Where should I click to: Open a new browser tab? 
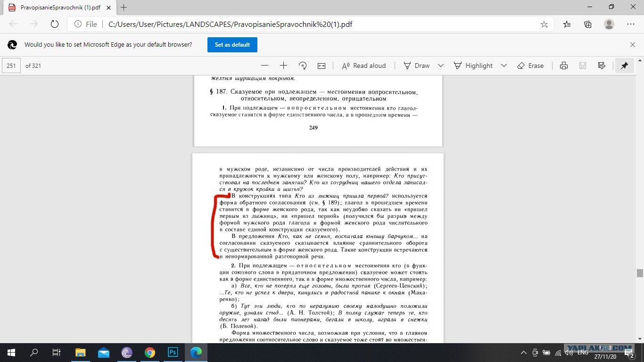click(x=124, y=8)
